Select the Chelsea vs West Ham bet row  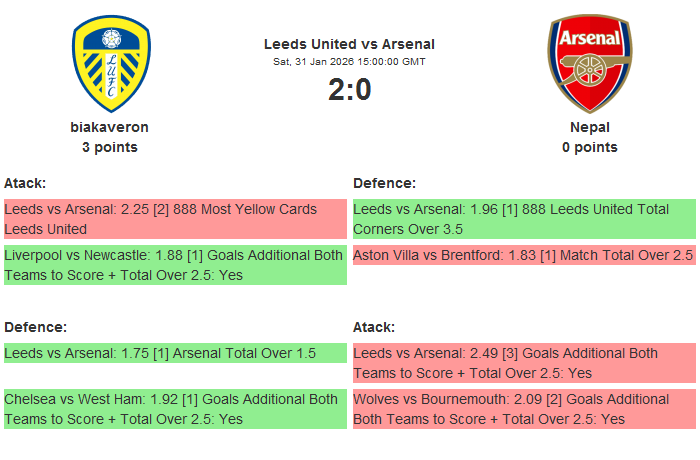tap(175, 409)
